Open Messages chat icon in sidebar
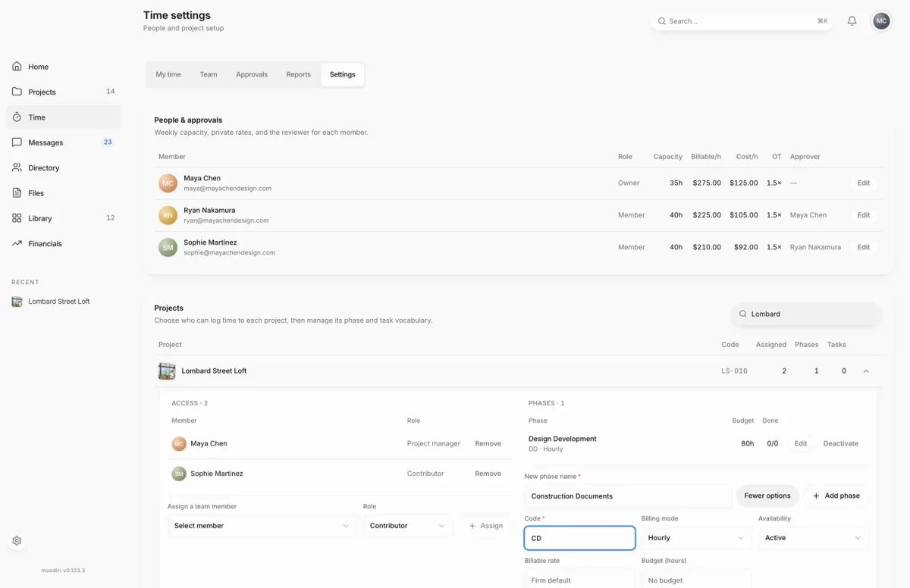910x588 pixels. click(17, 142)
